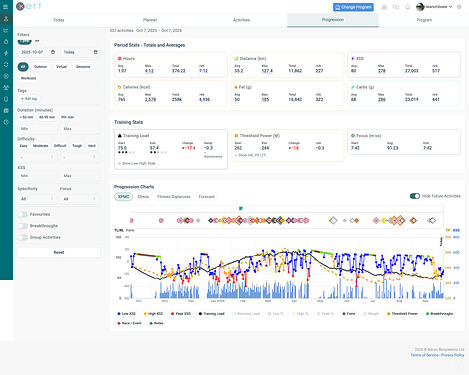Toggle High XSS series in chart legend

tap(153, 314)
